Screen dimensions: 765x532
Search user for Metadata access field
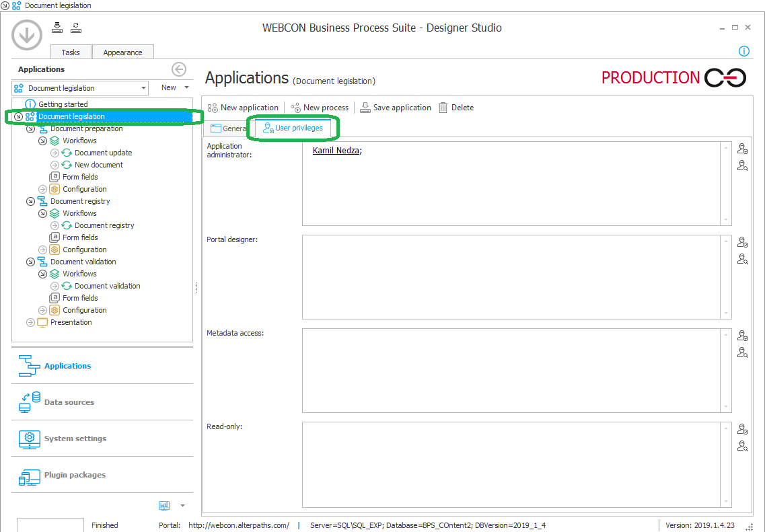(x=742, y=352)
